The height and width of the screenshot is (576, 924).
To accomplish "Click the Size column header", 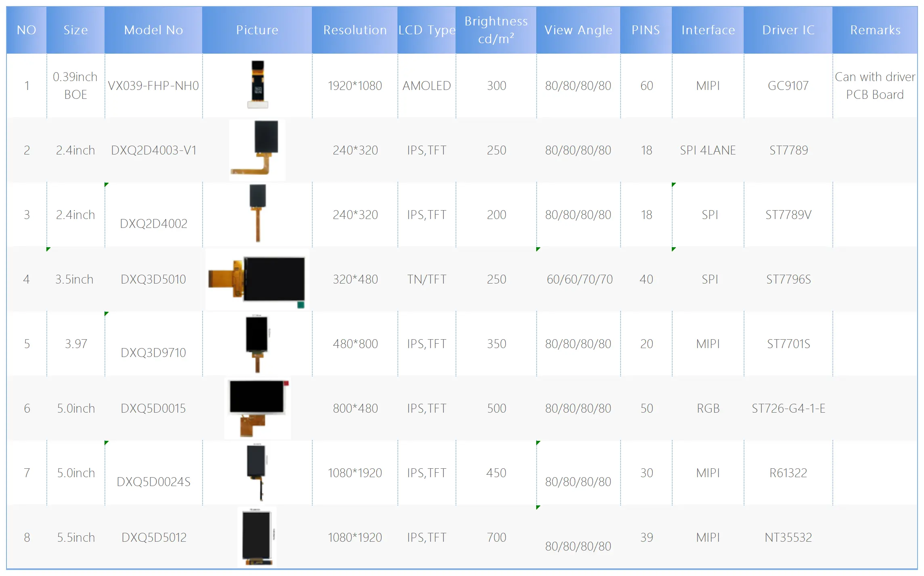I will tap(75, 30).
